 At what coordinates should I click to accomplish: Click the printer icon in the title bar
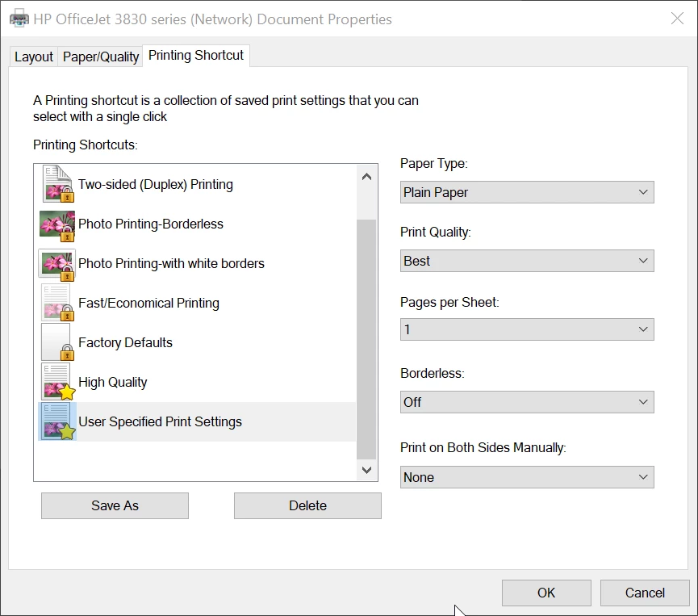[19, 19]
